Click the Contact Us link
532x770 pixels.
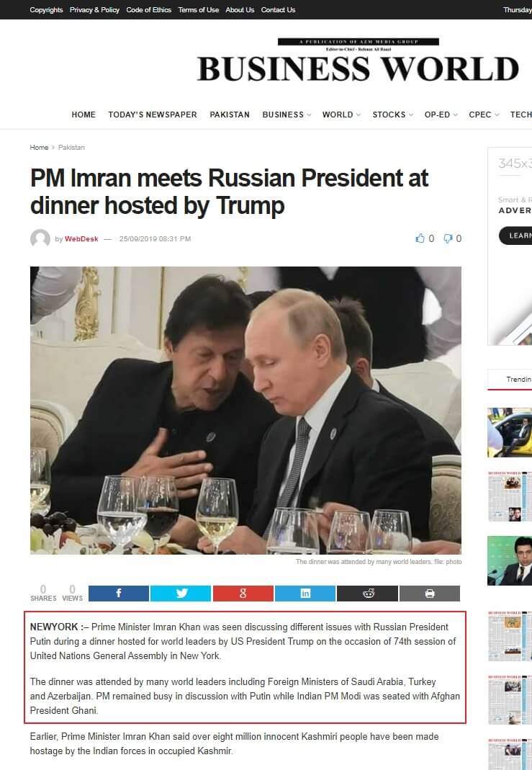click(x=278, y=10)
